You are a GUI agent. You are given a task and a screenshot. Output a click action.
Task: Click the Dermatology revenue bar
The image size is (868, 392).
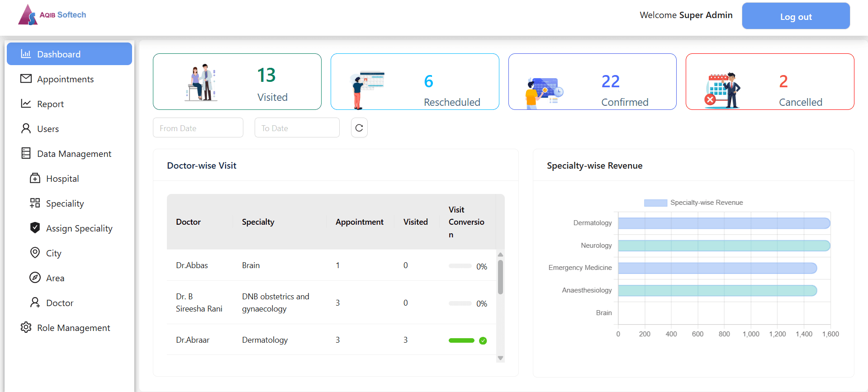(724, 223)
